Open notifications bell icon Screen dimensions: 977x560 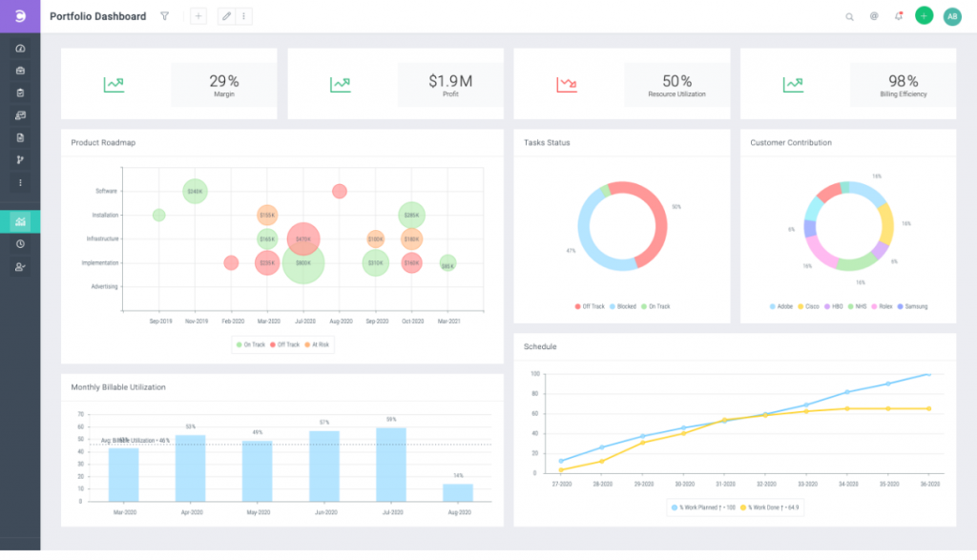[x=899, y=16]
